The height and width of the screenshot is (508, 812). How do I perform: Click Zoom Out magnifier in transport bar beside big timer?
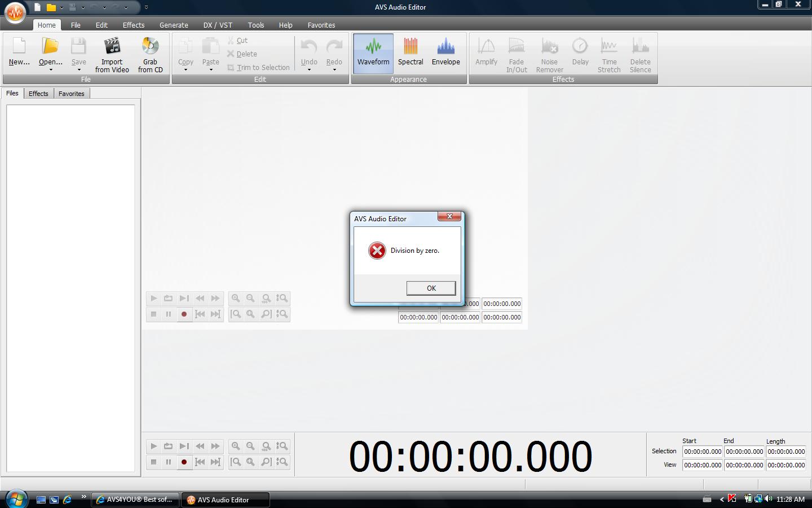tap(250, 446)
